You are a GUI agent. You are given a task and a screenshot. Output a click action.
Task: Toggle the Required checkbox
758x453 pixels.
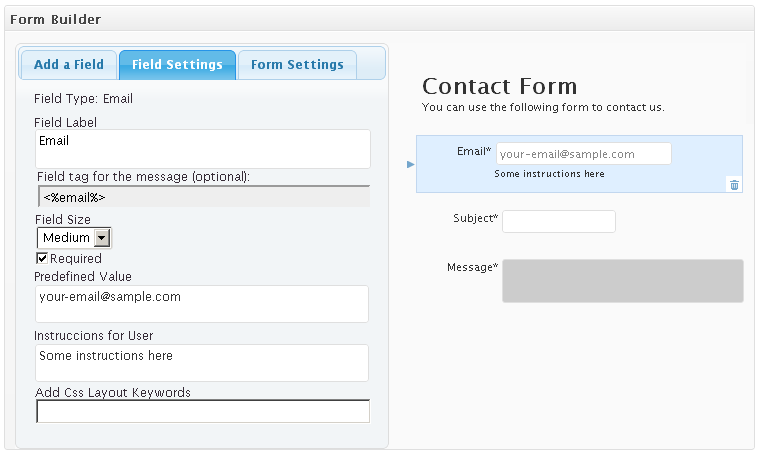43,258
